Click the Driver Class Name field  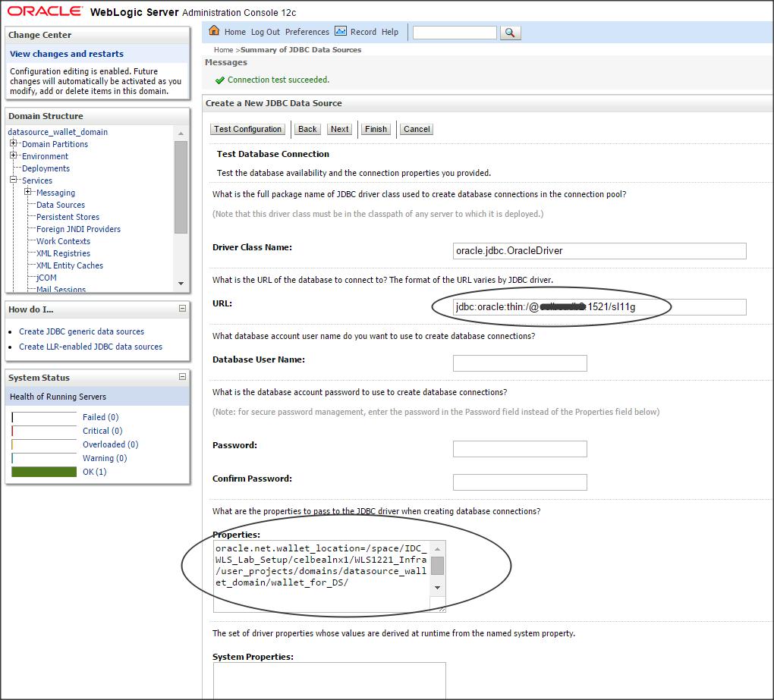[599, 250]
